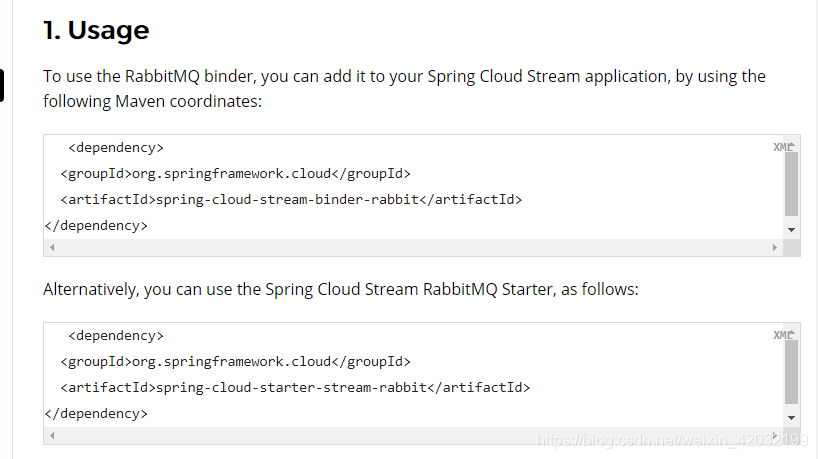Click the "1. Usage" heading
The image size is (818, 459).
click(96, 30)
